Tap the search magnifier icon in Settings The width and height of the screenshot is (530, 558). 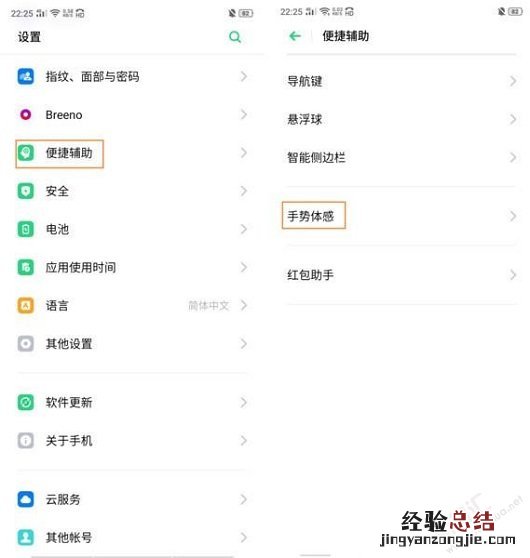tap(235, 37)
